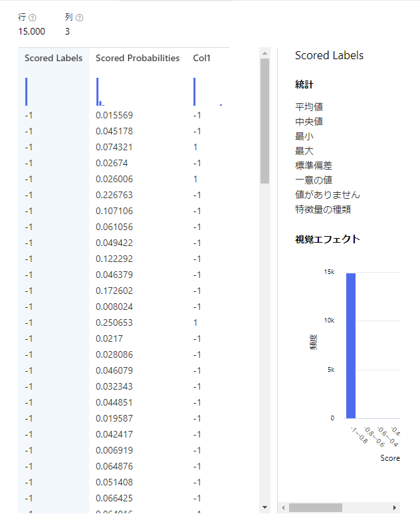The width and height of the screenshot is (420, 518).
Task: Click the 0.015569 probability cell
Action: pyautogui.click(x=114, y=115)
